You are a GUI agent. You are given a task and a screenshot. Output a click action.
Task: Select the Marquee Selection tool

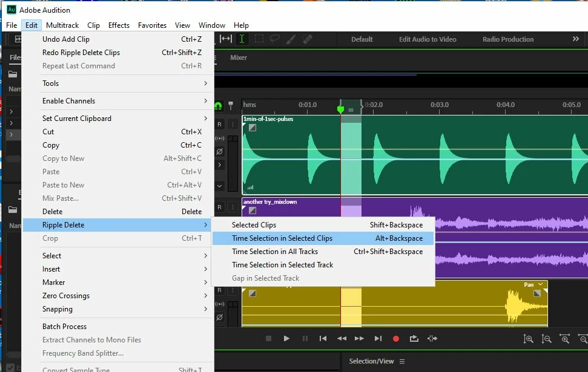coord(259,39)
